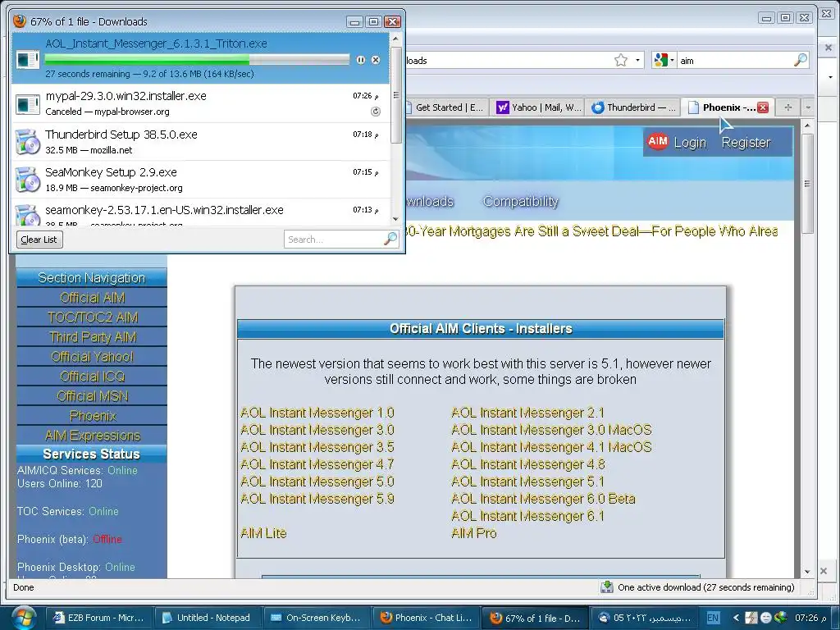
Task: Open Phoenix section in navigation
Action: click(x=92, y=416)
